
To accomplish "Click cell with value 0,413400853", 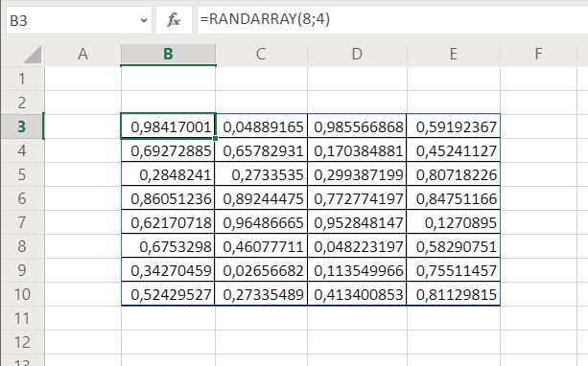I will (357, 294).
